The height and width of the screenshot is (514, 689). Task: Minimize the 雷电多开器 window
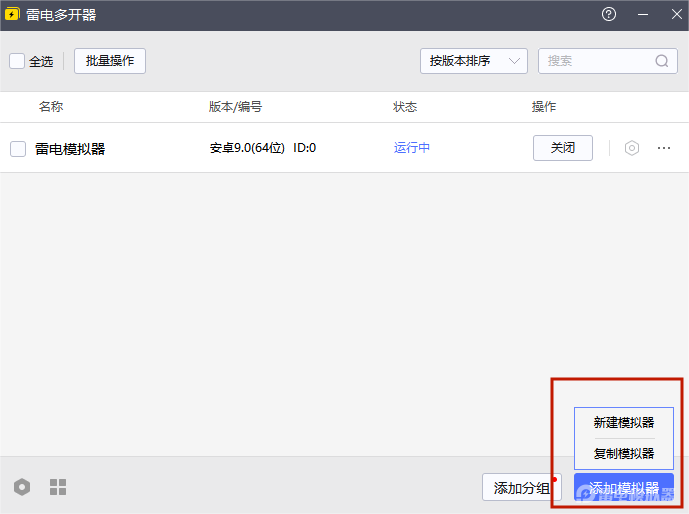click(643, 14)
